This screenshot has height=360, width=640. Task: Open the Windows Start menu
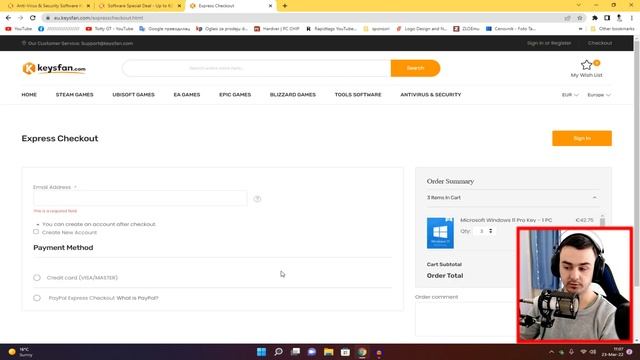(x=261, y=352)
